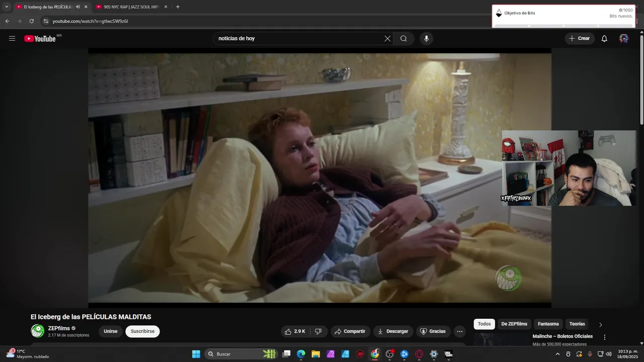The image size is (644, 362).
Task: Click the magnifier search button
Action: (404, 39)
